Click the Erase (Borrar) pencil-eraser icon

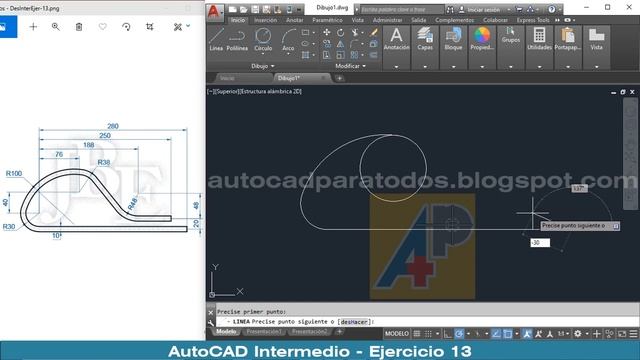point(373,32)
